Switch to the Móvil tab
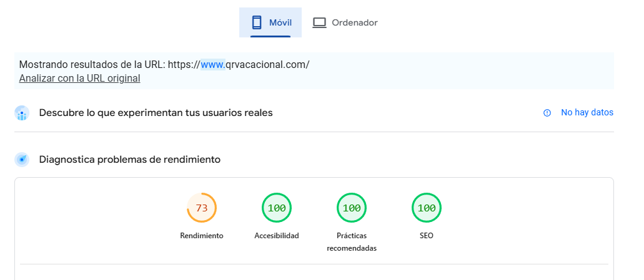 [270, 22]
